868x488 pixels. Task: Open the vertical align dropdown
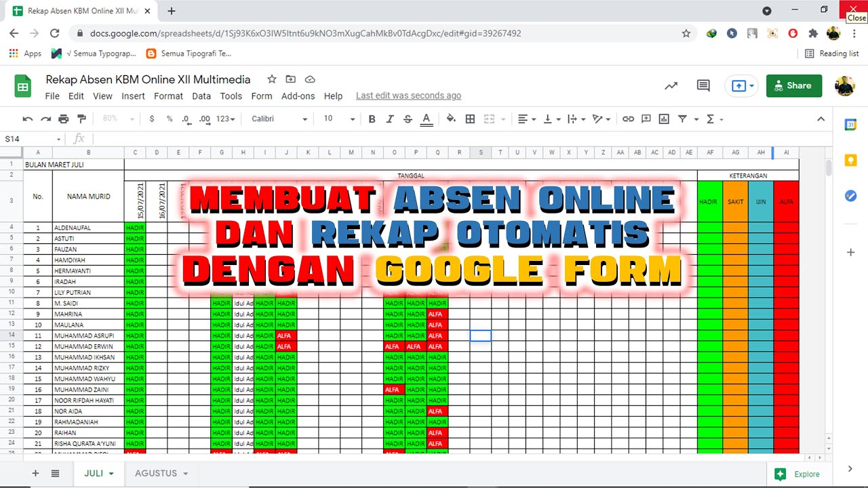[552, 119]
